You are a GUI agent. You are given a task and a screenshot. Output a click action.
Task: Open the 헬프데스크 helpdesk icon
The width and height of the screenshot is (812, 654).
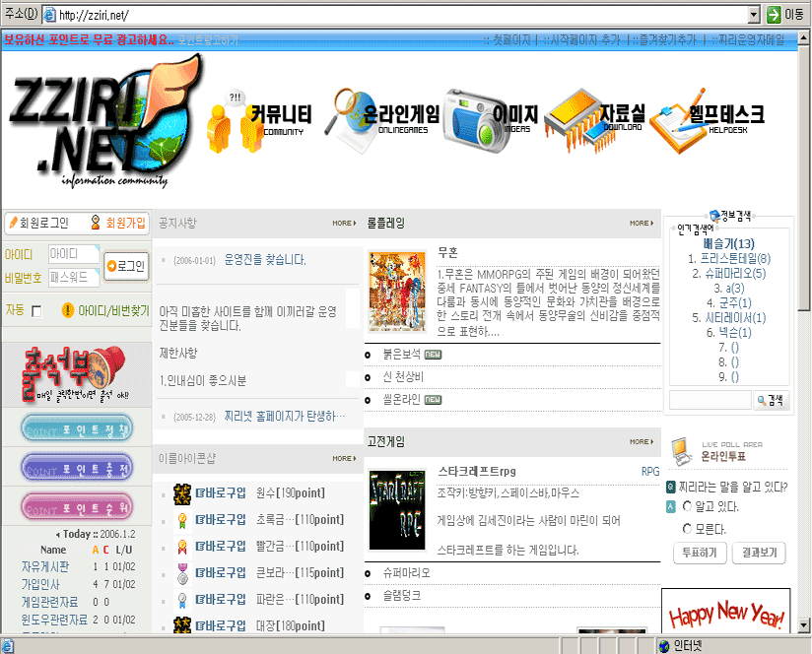[x=680, y=125]
